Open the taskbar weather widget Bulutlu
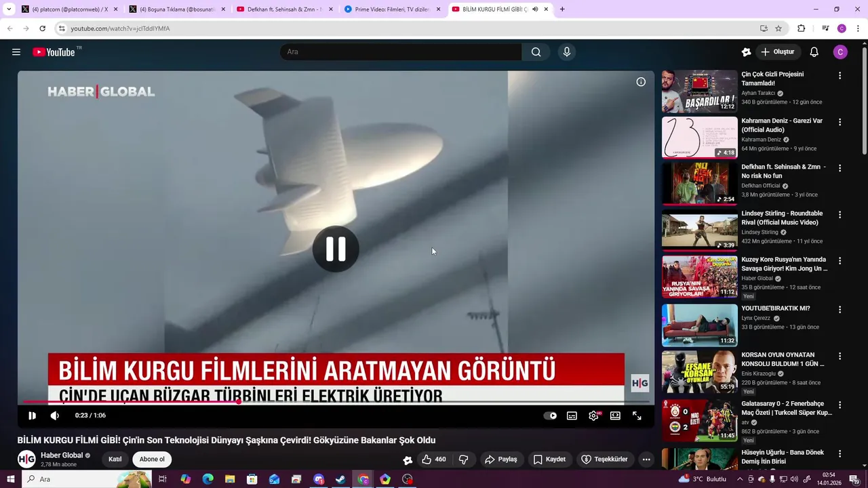 [x=702, y=479]
